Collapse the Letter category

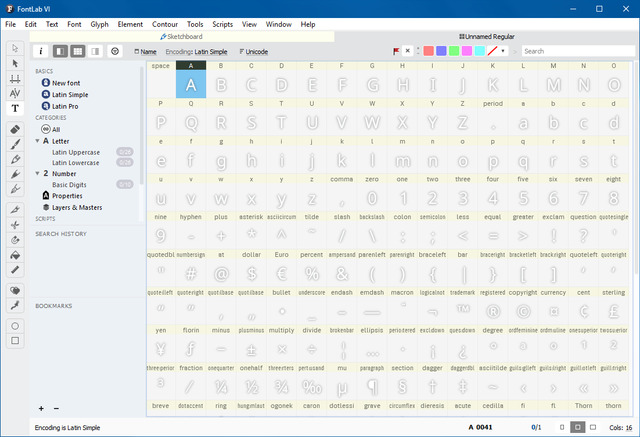click(x=37, y=141)
